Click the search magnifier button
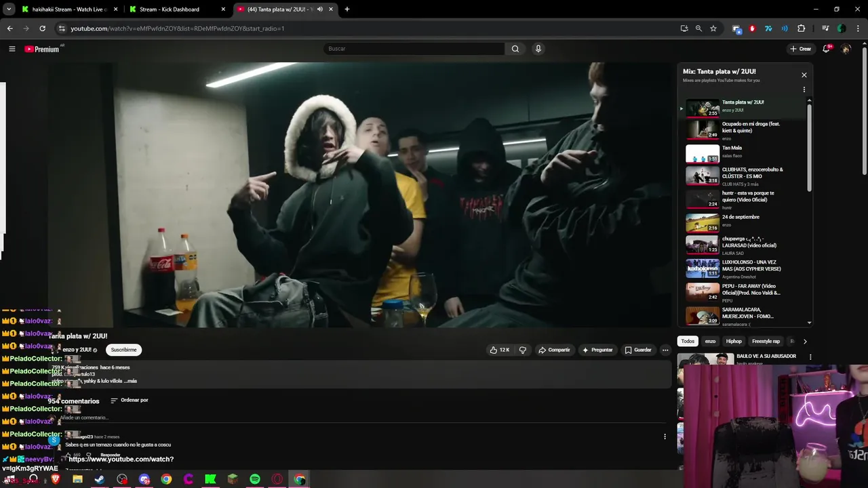 tap(515, 49)
